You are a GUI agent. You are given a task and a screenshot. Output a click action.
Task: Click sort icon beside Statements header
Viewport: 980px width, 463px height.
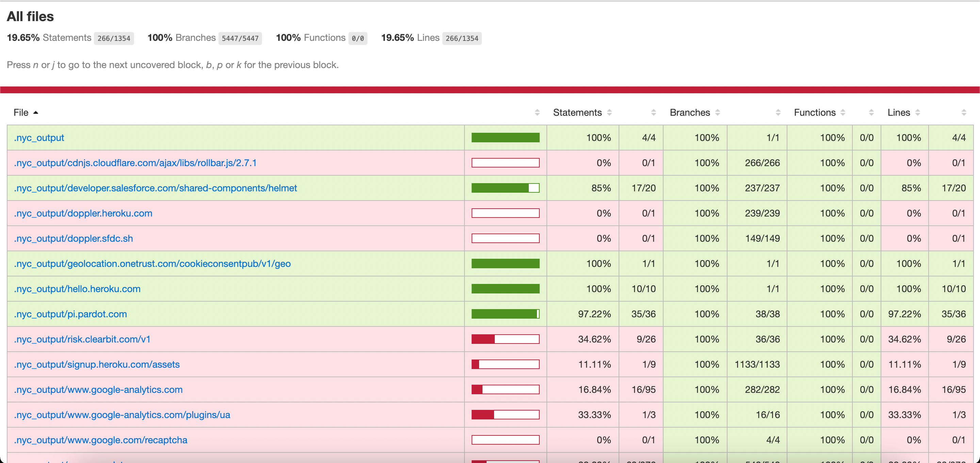(609, 112)
